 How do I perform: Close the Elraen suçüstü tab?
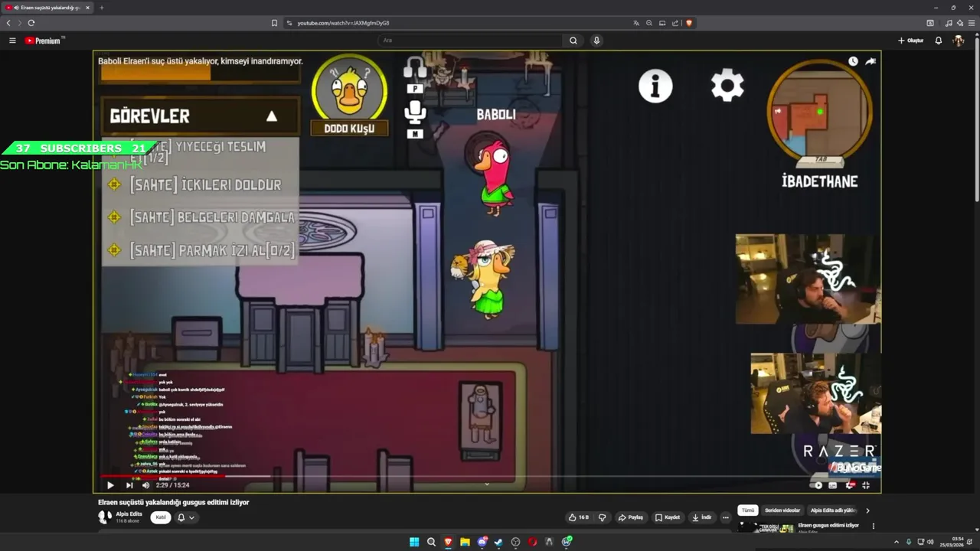point(87,8)
